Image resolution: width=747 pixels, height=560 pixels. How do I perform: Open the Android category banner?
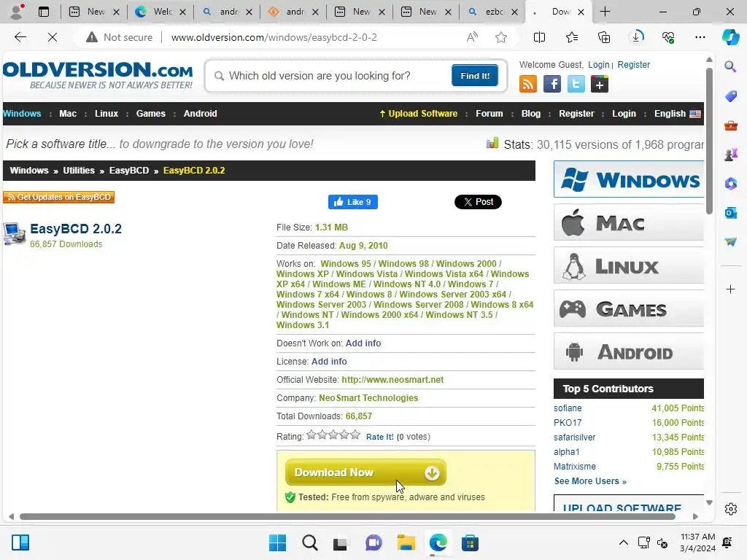pyautogui.click(x=628, y=352)
